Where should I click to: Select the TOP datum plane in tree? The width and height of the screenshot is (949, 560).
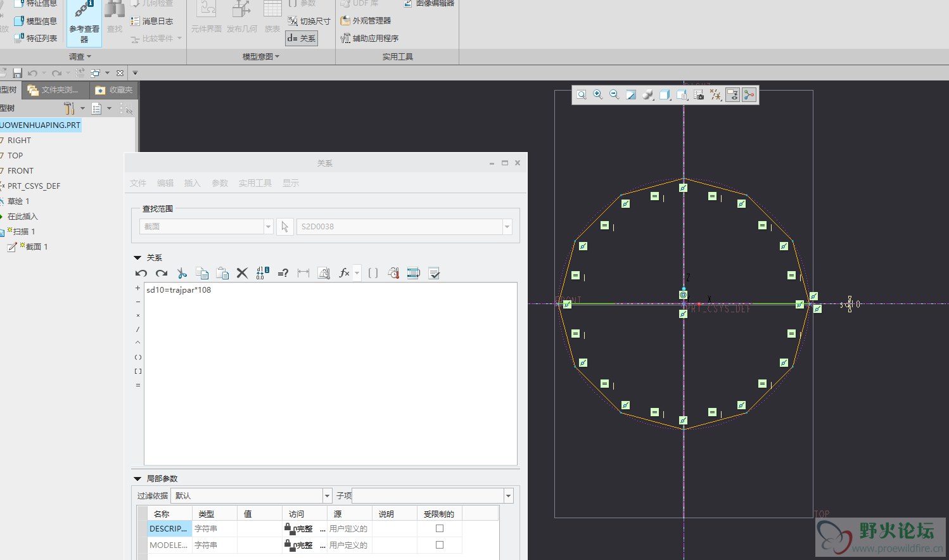click(15, 155)
